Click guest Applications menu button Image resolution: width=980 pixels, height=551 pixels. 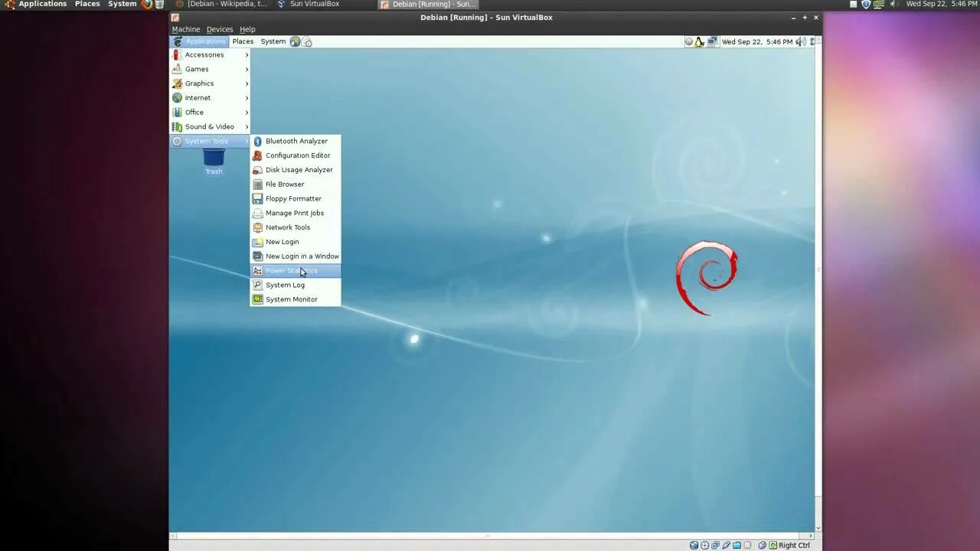(199, 41)
